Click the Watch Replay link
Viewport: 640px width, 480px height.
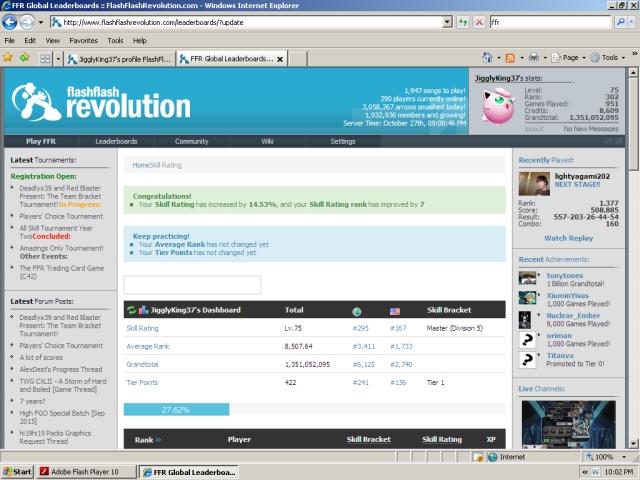(569, 238)
